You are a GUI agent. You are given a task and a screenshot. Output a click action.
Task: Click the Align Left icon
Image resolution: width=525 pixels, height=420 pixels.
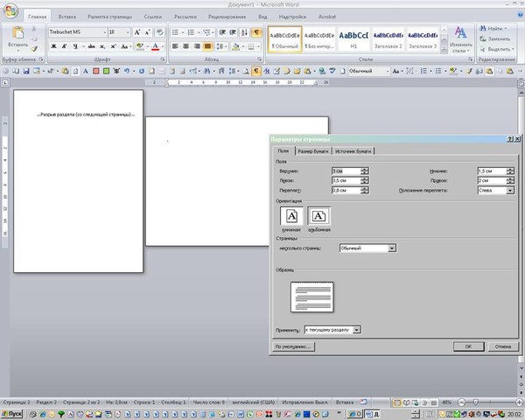[175, 46]
